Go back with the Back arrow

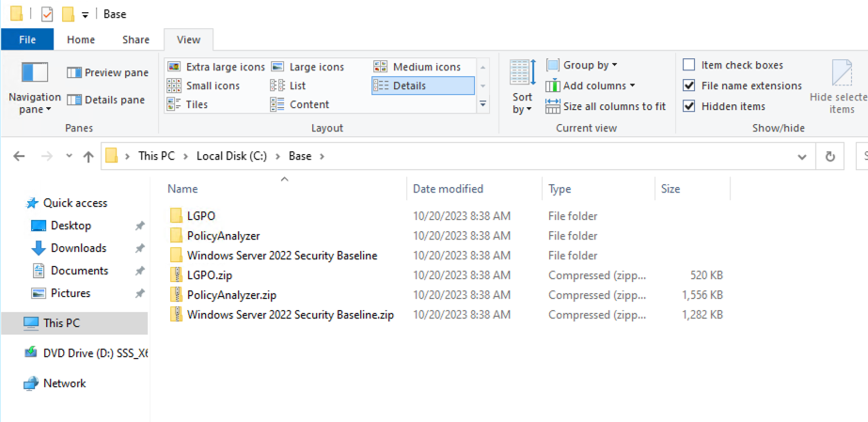[x=20, y=157]
